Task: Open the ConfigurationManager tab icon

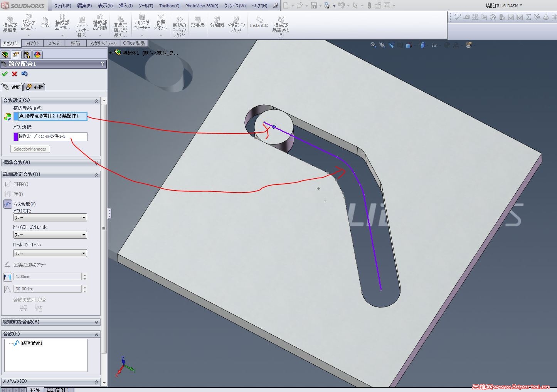Action: (27, 55)
